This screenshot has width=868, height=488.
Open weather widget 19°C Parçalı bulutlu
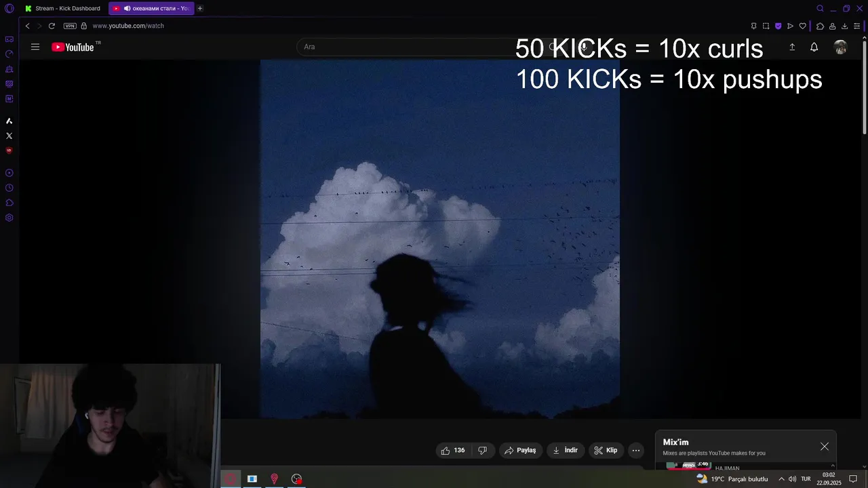pyautogui.click(x=732, y=479)
